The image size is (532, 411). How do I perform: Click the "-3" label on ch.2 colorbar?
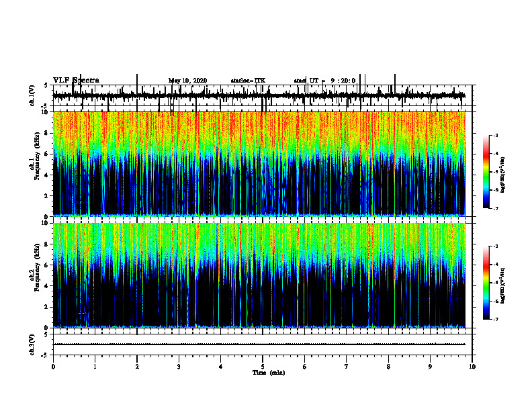click(x=495, y=246)
